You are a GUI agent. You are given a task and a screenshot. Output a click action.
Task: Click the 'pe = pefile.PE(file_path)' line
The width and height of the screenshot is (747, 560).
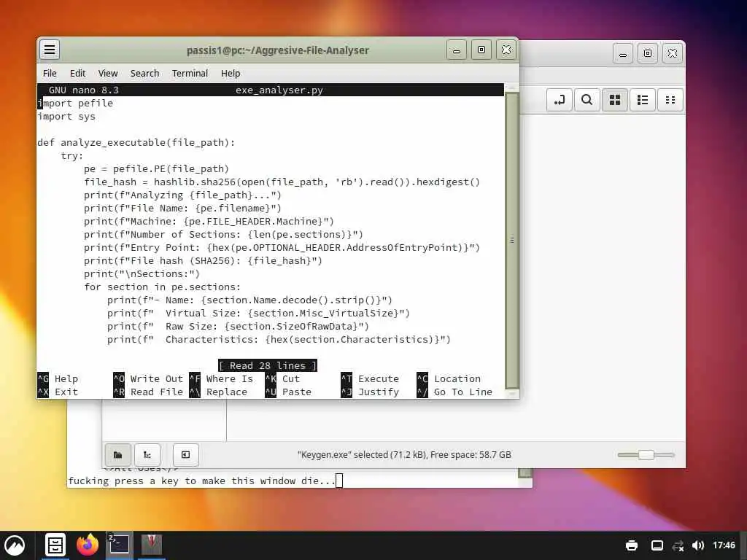(156, 169)
